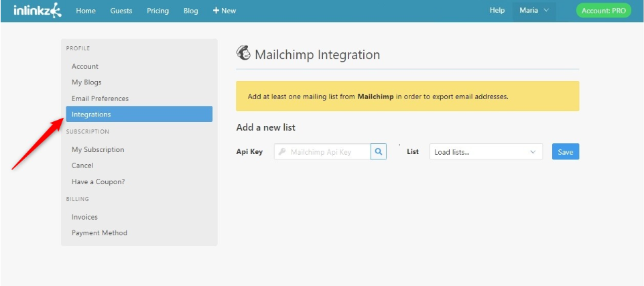Click the API key search magnifier icon
The height and width of the screenshot is (286, 644).
[378, 152]
